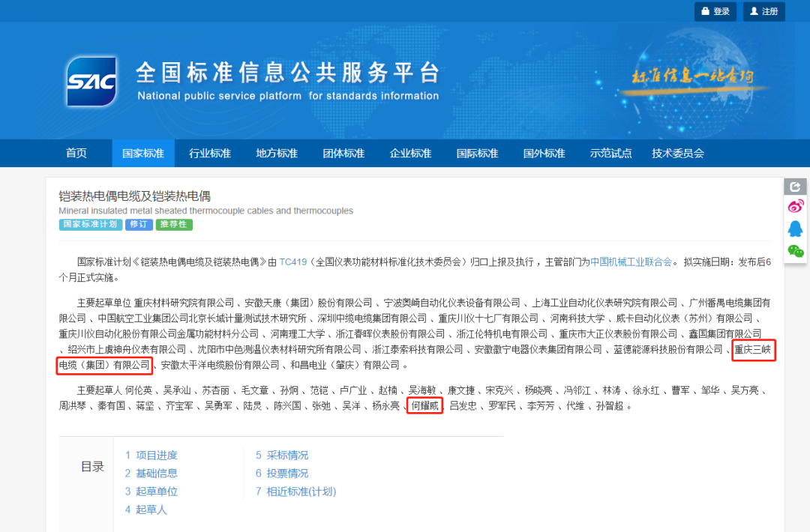Open the 行业标准 navigation item
This screenshot has height=532, width=810.
210,154
